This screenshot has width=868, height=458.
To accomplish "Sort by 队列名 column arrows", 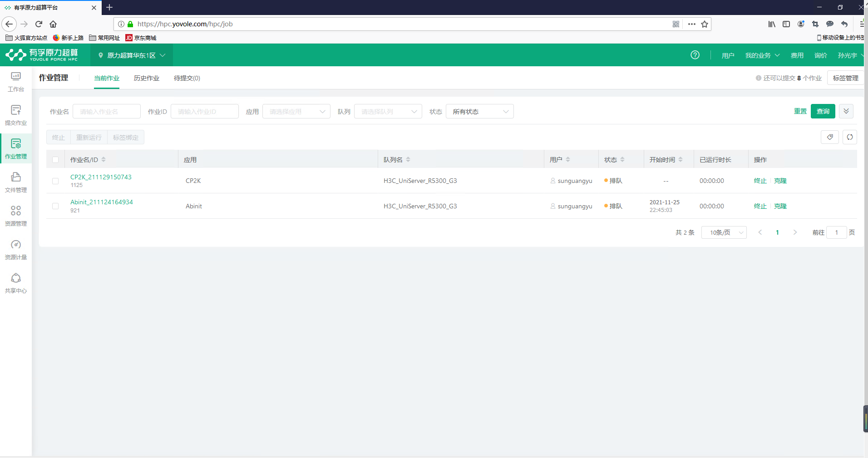I will (x=408, y=159).
